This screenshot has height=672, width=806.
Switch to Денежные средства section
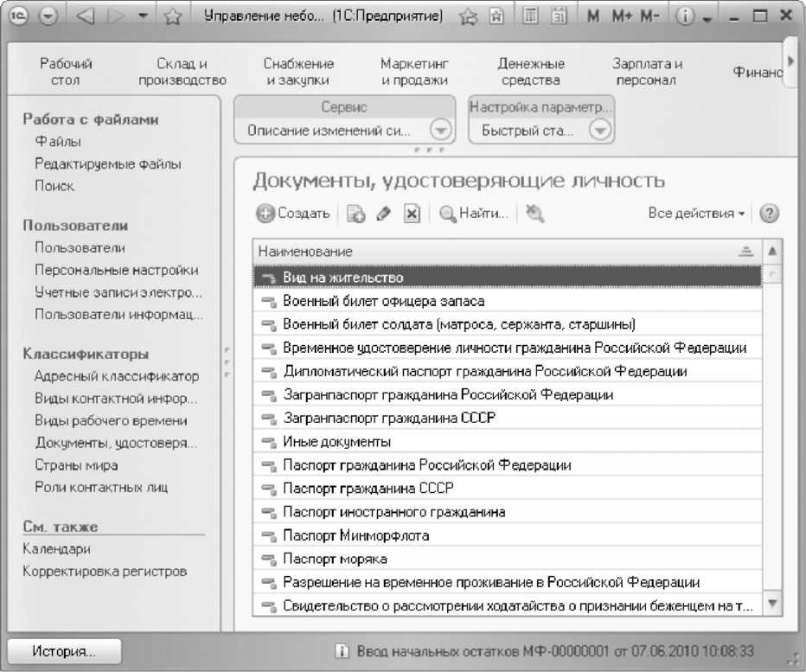(x=531, y=72)
